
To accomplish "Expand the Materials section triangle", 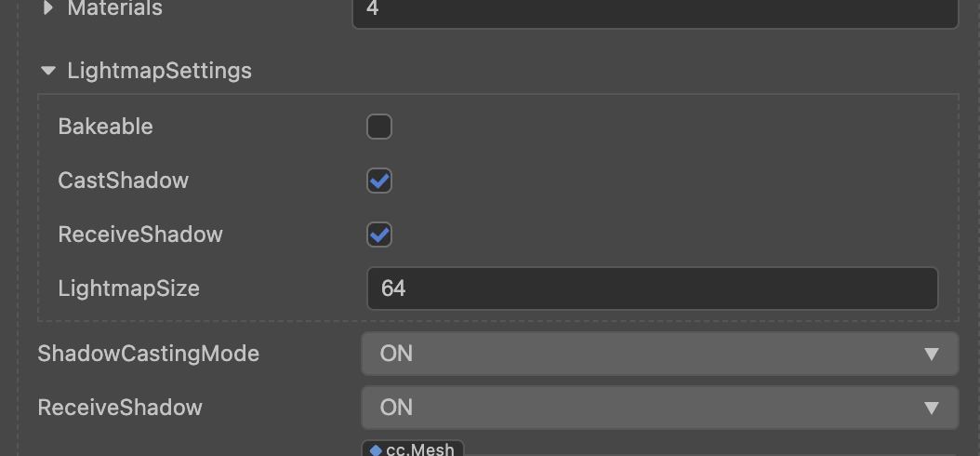I will 48,8.
